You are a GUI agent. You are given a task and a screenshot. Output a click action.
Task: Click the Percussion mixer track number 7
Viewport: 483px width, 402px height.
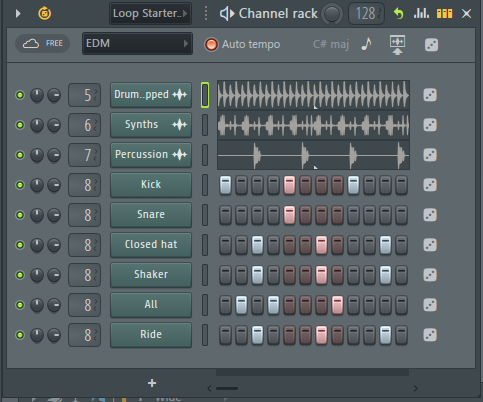pos(84,155)
